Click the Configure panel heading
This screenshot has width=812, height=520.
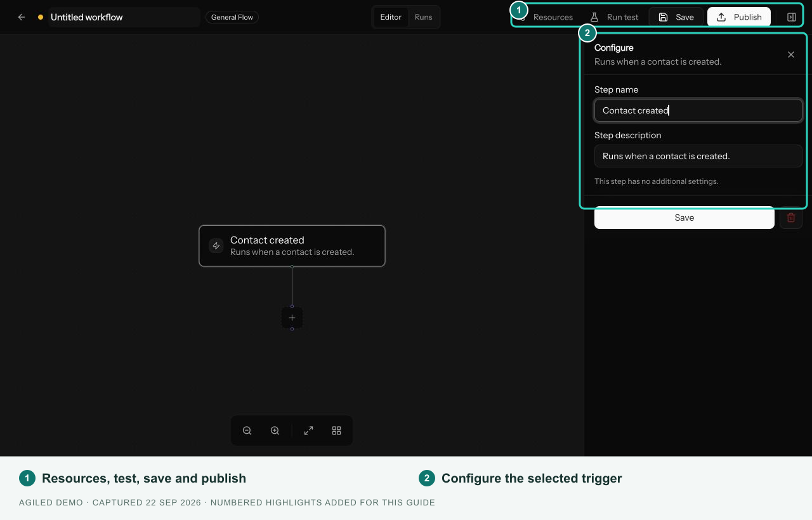tap(614, 48)
